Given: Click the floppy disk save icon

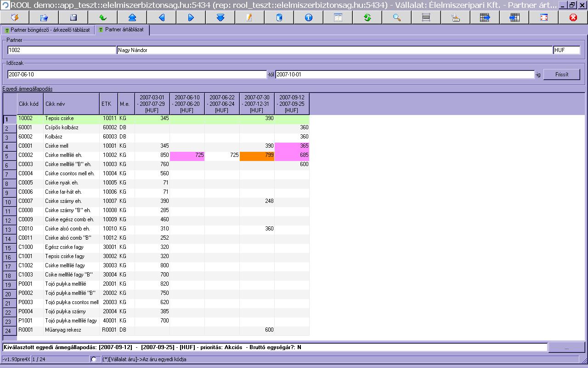Looking at the screenshot, I should coord(73,17).
